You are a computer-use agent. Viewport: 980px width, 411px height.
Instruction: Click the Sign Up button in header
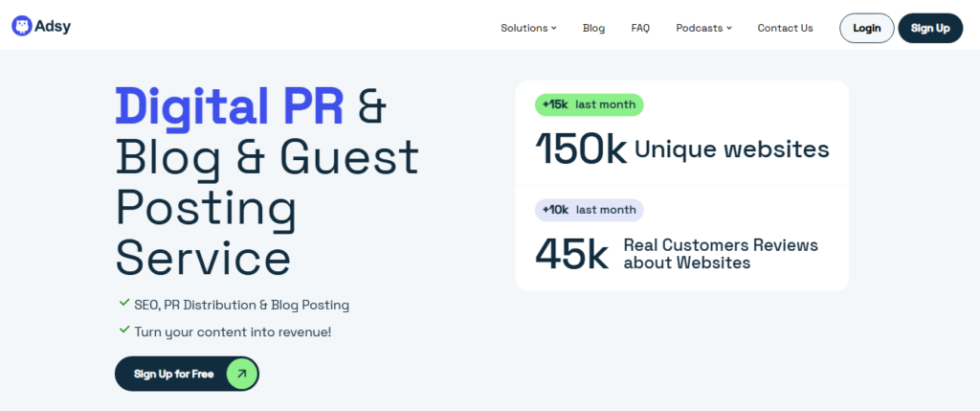[930, 28]
